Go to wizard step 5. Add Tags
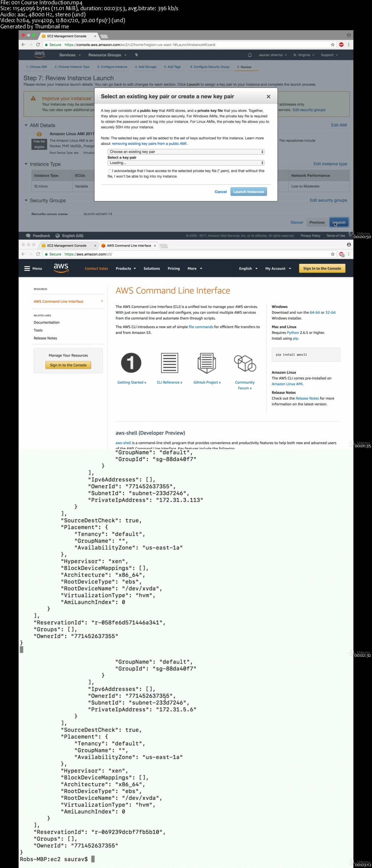 pos(172,67)
